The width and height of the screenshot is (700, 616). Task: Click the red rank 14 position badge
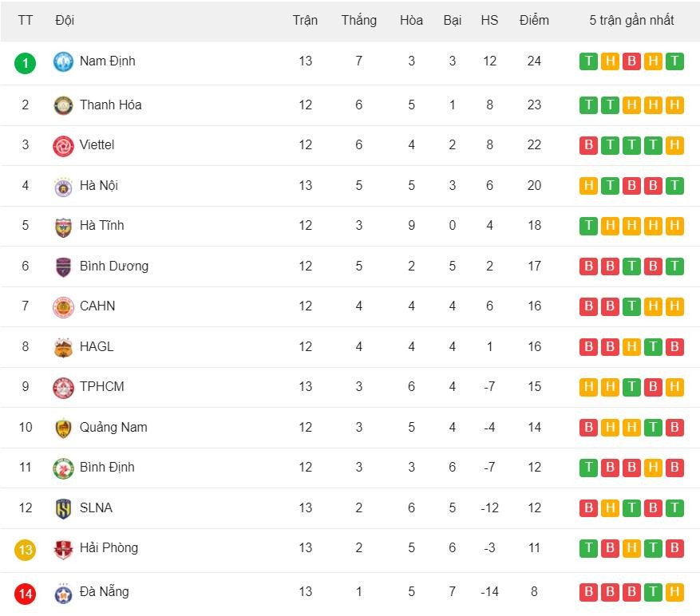[26, 594]
